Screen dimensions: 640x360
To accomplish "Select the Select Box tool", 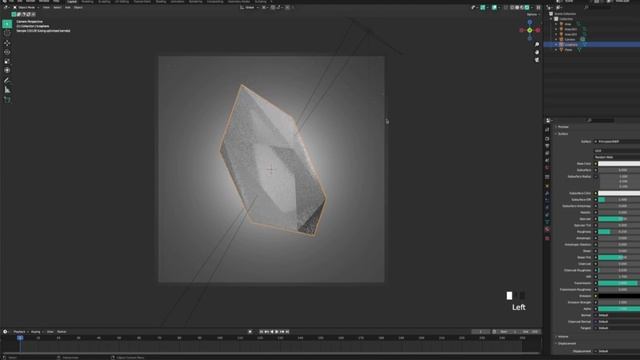I will 7,24.
